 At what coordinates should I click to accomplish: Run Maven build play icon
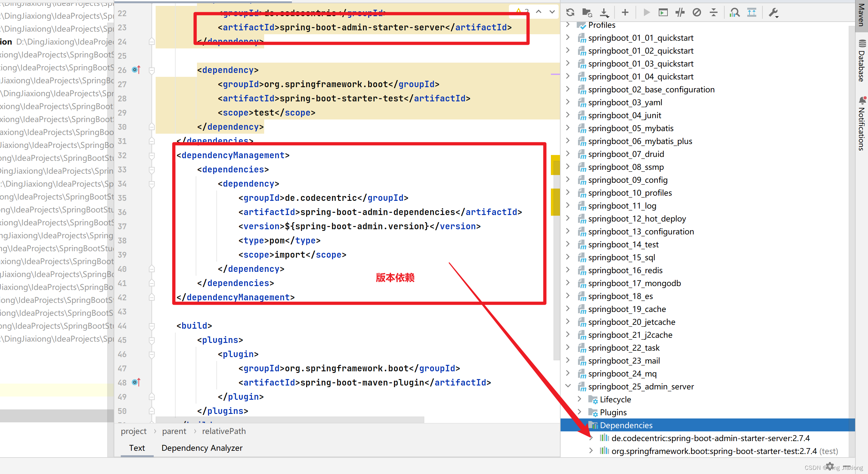click(646, 13)
